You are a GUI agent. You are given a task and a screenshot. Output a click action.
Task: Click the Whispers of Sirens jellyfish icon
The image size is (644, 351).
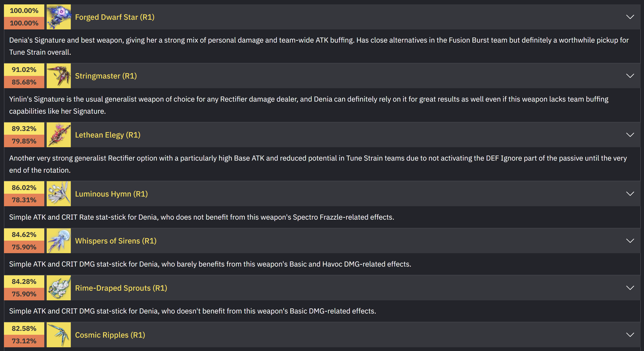[x=59, y=241]
